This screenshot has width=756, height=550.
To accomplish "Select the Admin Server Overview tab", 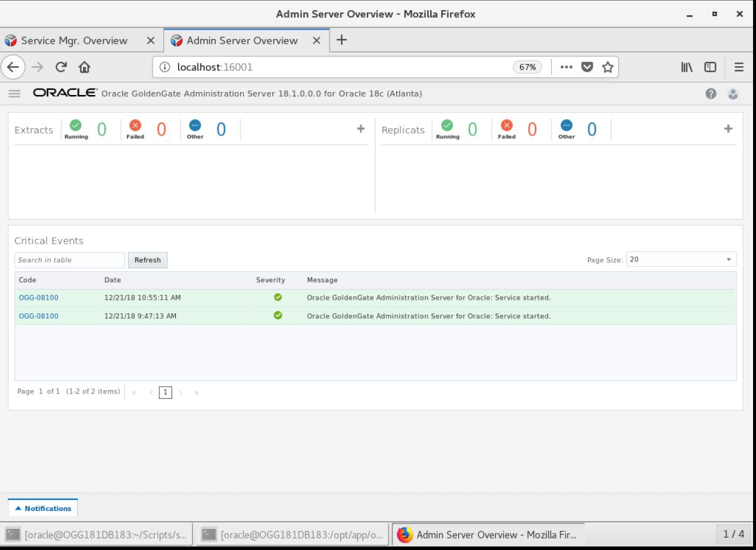I will 242,41.
